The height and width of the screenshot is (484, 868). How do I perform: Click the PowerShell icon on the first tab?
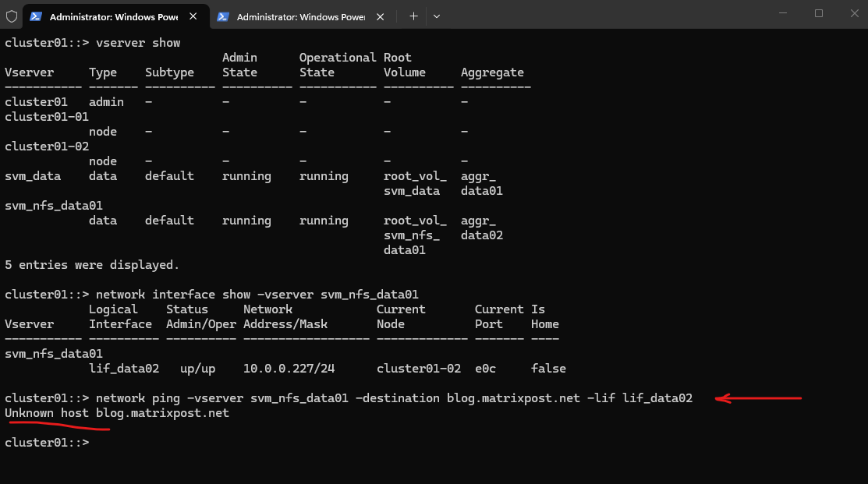[x=36, y=16]
